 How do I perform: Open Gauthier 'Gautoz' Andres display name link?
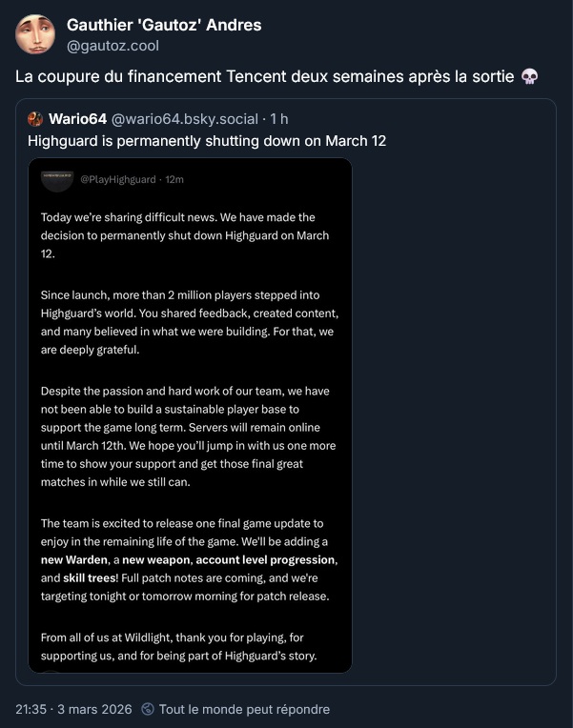click(164, 25)
